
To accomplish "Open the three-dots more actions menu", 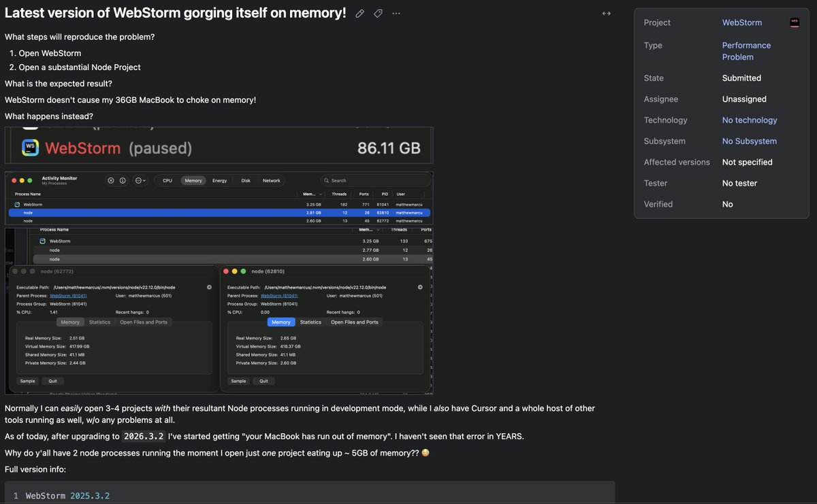I will pyautogui.click(x=396, y=14).
